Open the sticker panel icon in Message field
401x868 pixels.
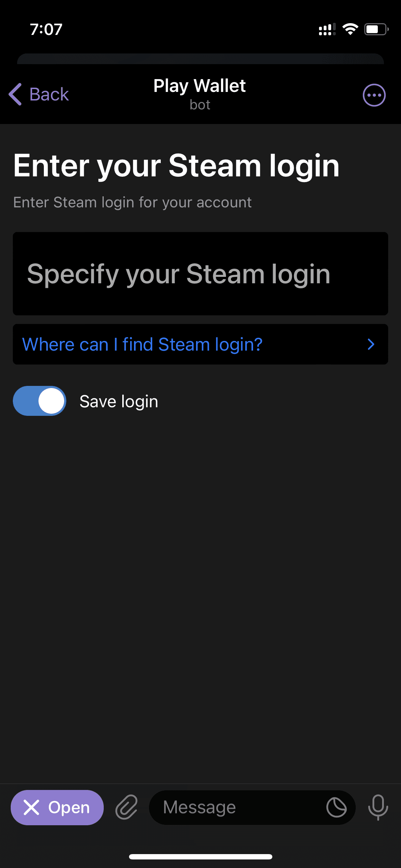point(336,807)
